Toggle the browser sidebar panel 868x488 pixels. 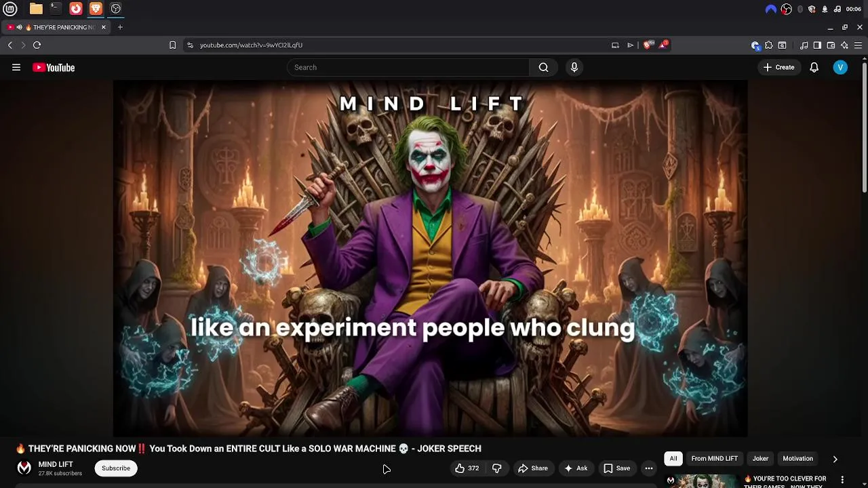[817, 45]
